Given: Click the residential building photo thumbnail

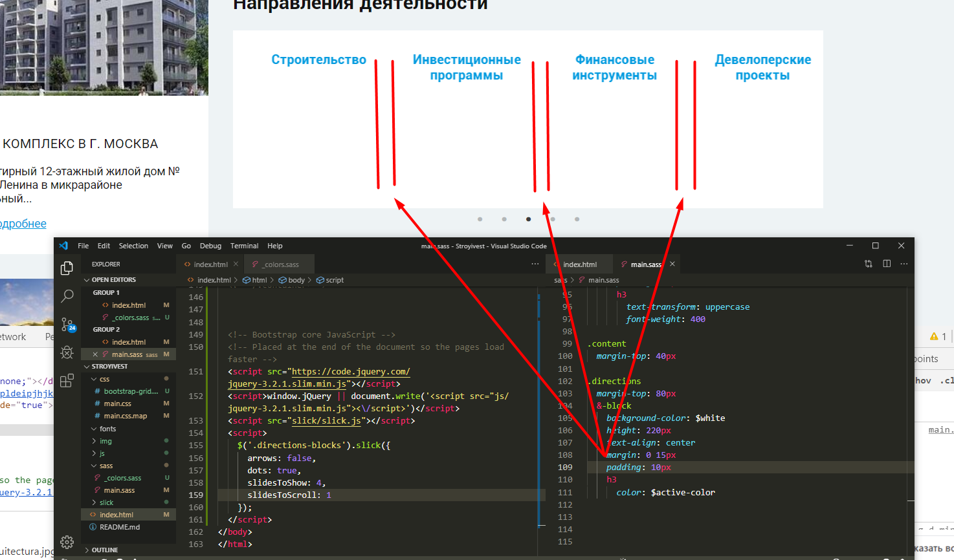Looking at the screenshot, I should pos(104,47).
